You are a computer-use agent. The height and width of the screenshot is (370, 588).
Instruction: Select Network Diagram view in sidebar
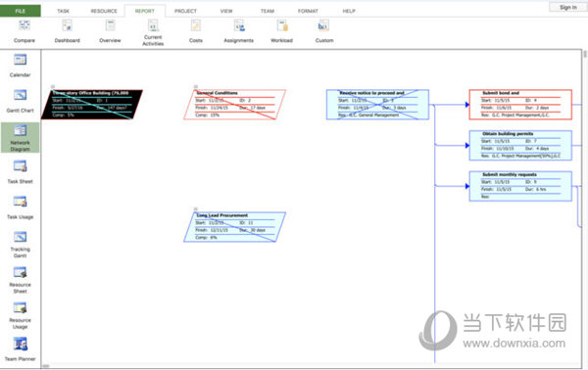[21, 137]
